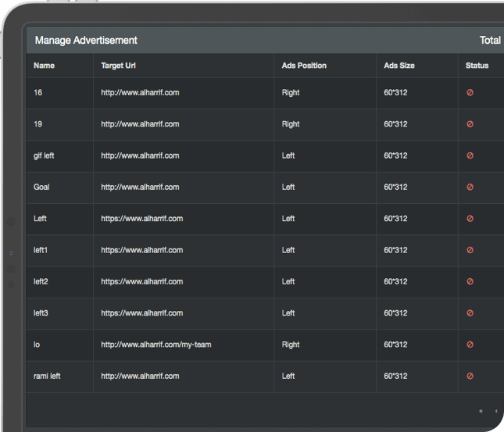The height and width of the screenshot is (432, 504).
Task: Click the status icon for ad 16
Action: pos(470,93)
